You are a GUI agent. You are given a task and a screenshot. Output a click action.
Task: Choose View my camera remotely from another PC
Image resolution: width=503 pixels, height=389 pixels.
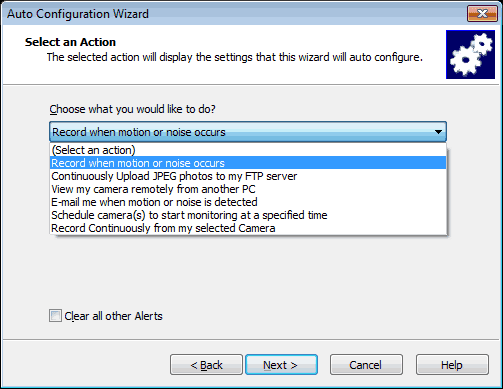coord(248,189)
